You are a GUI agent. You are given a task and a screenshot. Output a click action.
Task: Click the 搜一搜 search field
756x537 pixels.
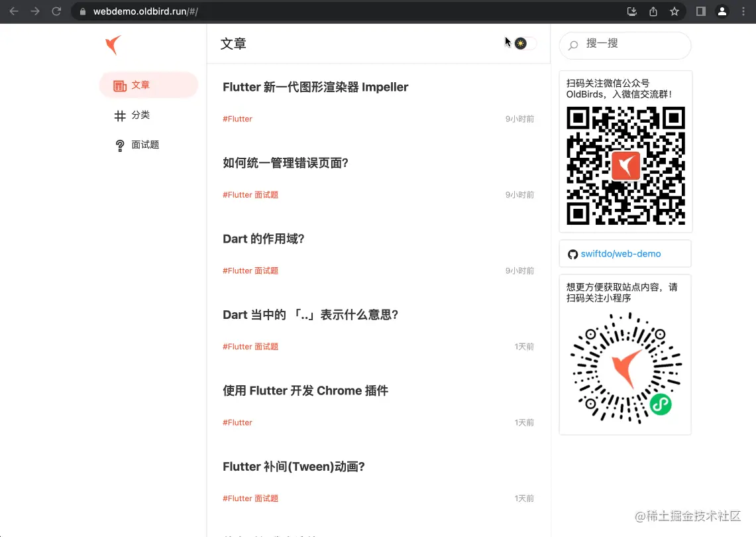click(625, 45)
